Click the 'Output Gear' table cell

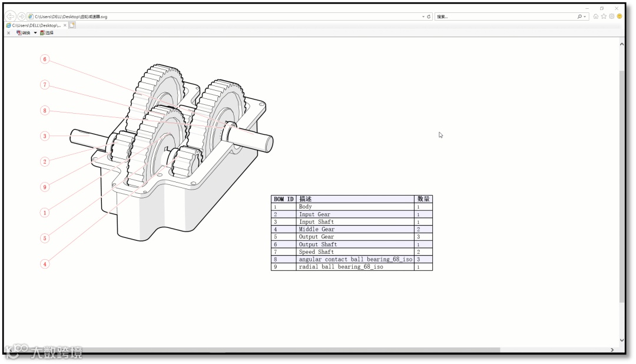pos(355,237)
